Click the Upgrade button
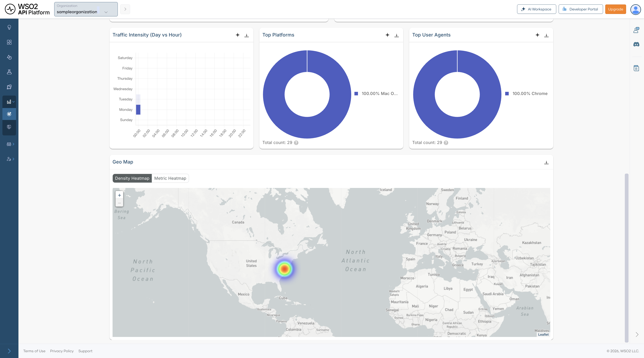The height and width of the screenshot is (358, 644). click(x=615, y=9)
